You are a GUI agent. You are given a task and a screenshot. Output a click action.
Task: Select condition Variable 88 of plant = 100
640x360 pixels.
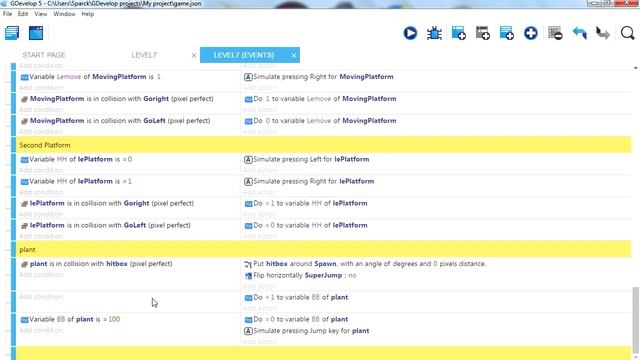click(x=71, y=319)
